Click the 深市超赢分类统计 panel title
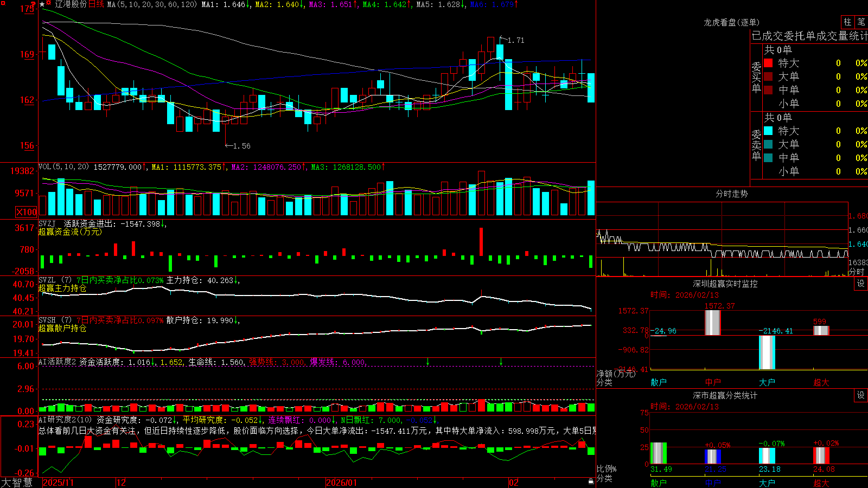Screen dimensions: 868x488 (x=725, y=396)
